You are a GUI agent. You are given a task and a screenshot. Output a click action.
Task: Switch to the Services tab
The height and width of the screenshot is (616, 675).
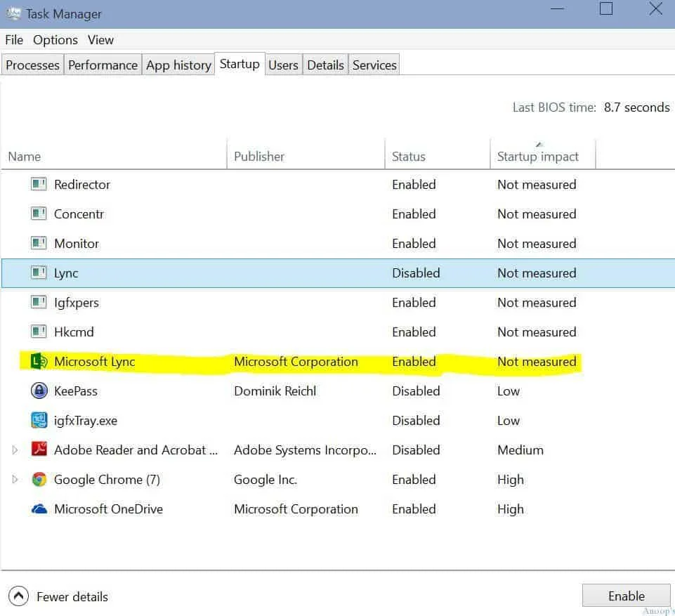(x=374, y=65)
